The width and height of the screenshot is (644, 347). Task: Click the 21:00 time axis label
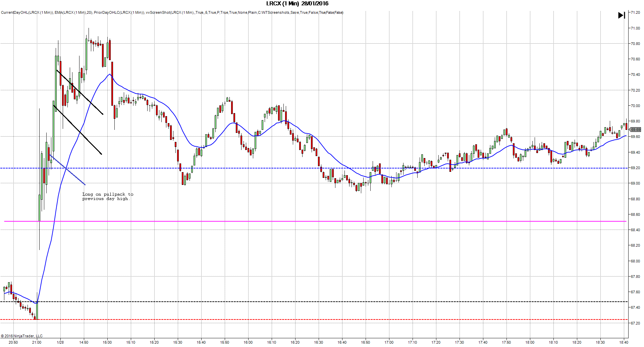tap(37, 342)
